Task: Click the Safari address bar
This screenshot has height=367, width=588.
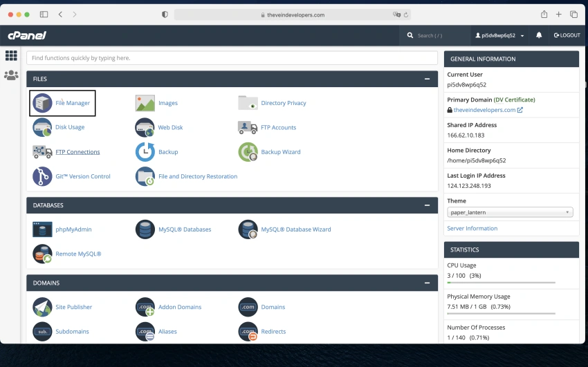Action: 293,15
